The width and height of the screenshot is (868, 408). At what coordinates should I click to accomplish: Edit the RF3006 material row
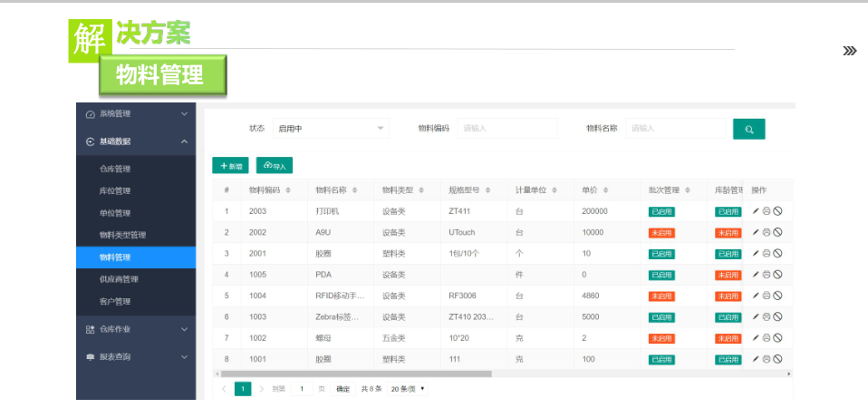click(756, 296)
